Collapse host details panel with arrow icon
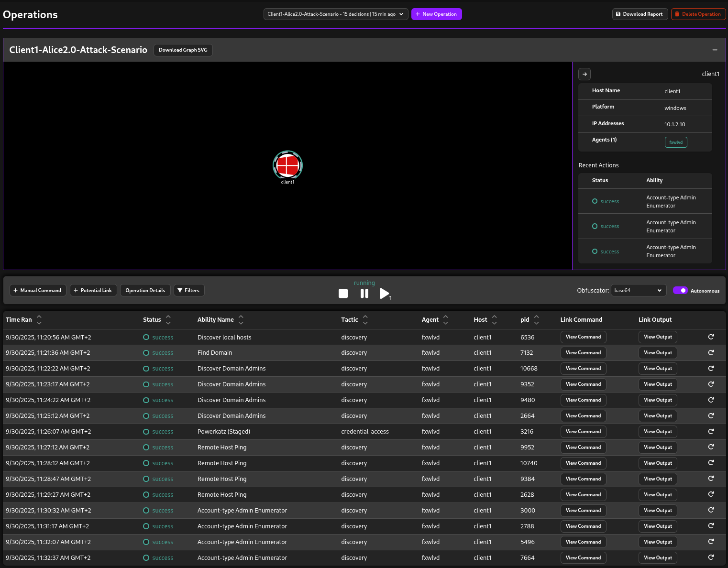Viewport: 728px width, 568px height. pyautogui.click(x=585, y=74)
